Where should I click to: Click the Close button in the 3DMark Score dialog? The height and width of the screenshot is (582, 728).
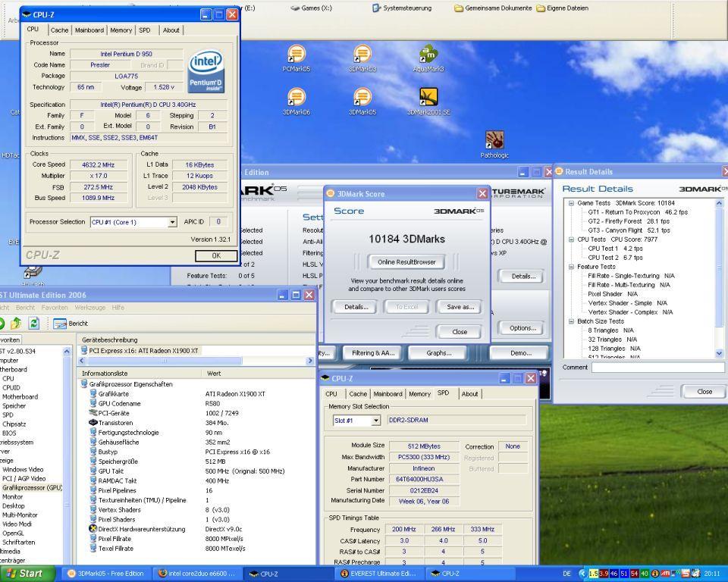pos(460,332)
